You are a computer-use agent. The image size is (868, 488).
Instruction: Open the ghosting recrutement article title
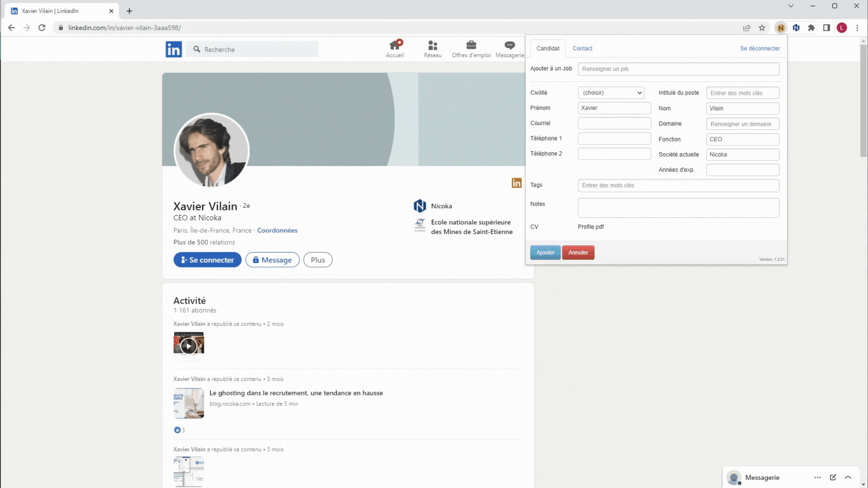click(296, 393)
